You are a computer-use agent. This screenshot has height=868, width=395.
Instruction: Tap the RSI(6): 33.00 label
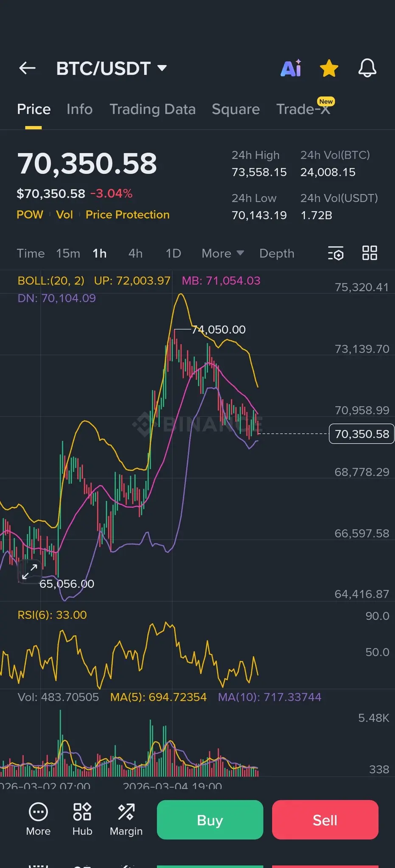coord(52,615)
